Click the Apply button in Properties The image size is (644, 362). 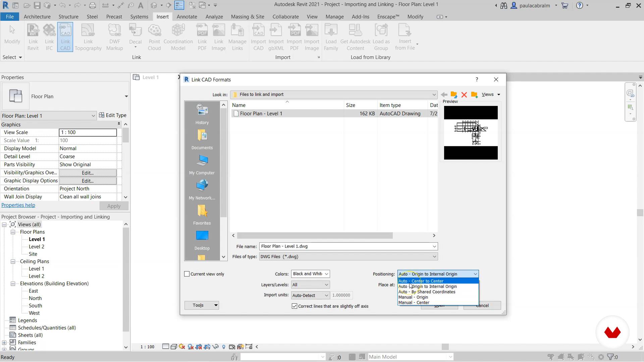[x=114, y=206]
